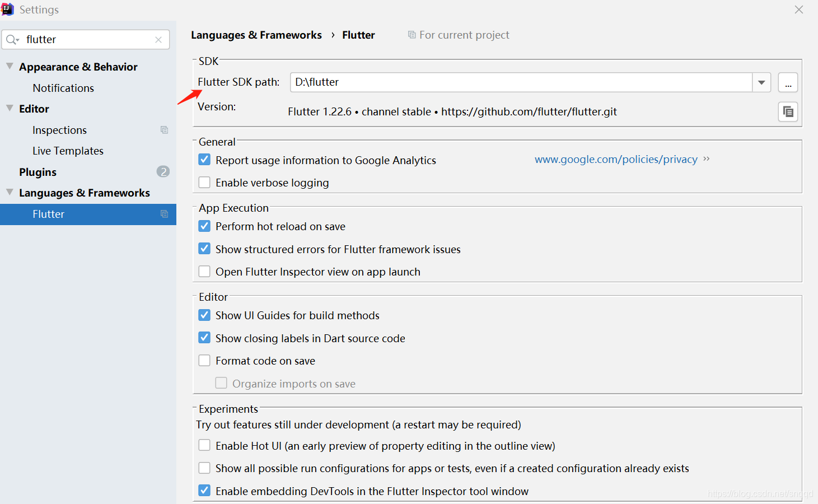Toggle Show closing labels in Dart code
Screen dimensions: 818x504
pyautogui.click(x=204, y=338)
